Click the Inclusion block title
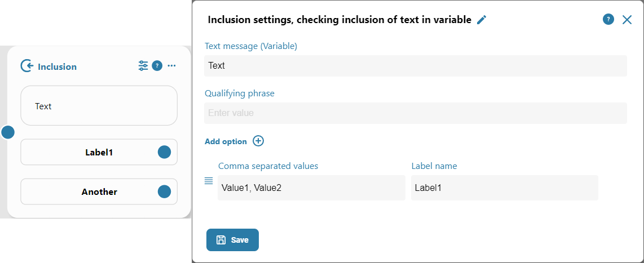 point(57,66)
